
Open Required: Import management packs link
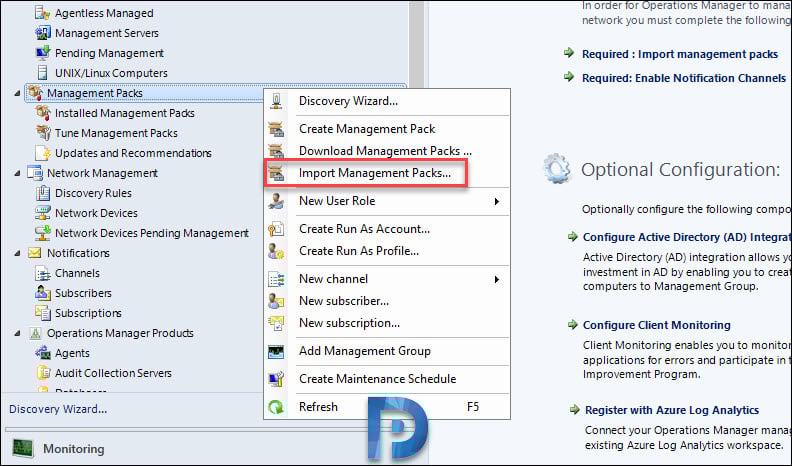(680, 54)
